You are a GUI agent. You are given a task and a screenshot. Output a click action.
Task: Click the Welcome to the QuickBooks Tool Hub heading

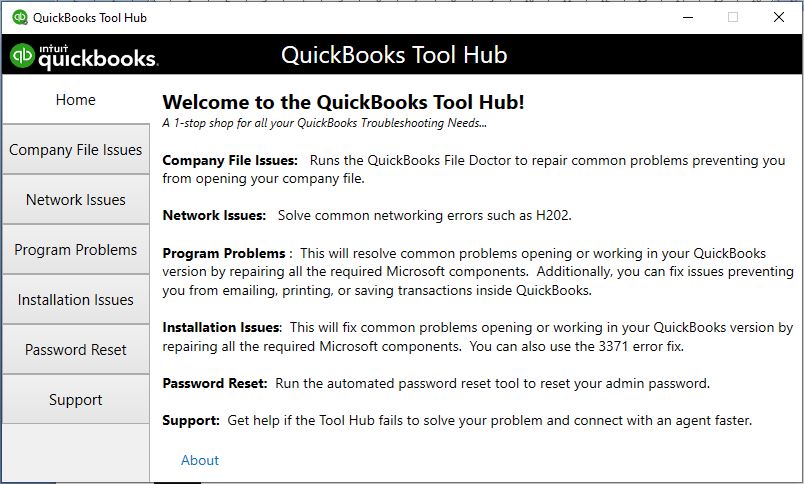[343, 102]
